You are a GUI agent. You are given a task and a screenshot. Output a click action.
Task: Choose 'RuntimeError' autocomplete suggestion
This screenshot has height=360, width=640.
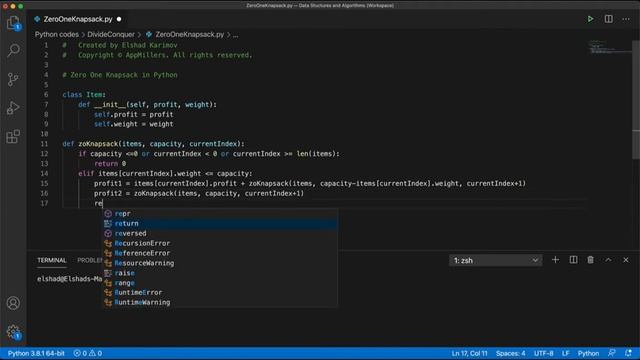(220, 293)
